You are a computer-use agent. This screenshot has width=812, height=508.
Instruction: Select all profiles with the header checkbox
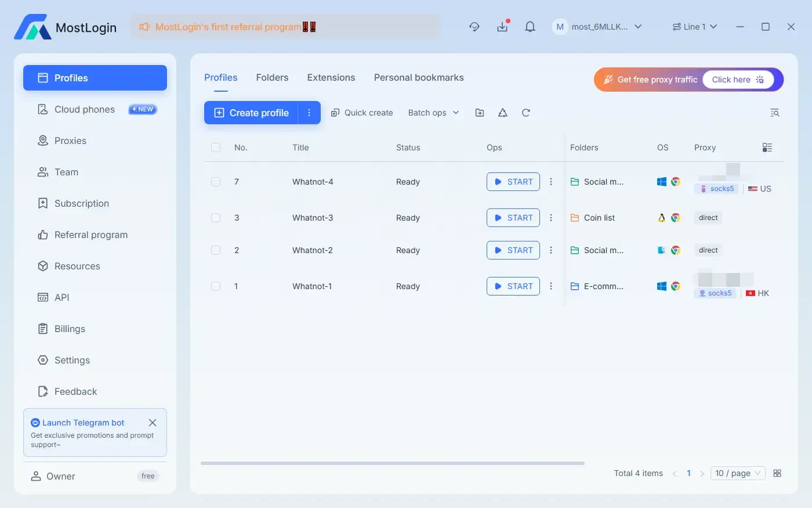(x=216, y=147)
